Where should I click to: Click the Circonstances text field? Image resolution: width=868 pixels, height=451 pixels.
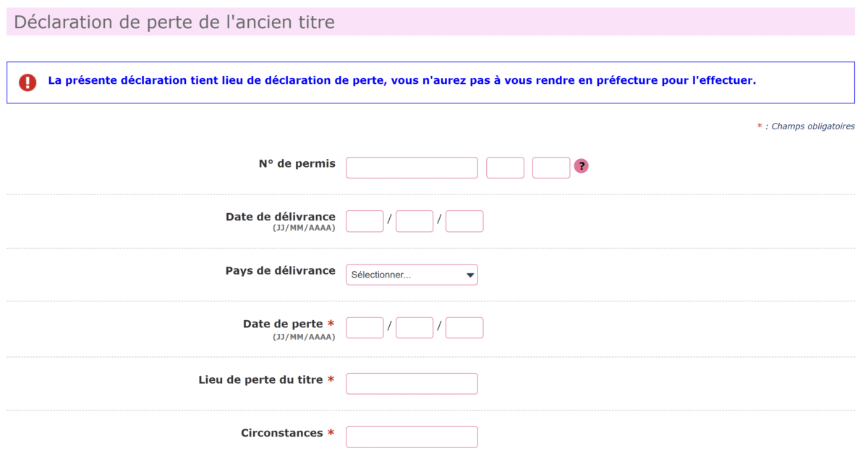[x=412, y=437]
